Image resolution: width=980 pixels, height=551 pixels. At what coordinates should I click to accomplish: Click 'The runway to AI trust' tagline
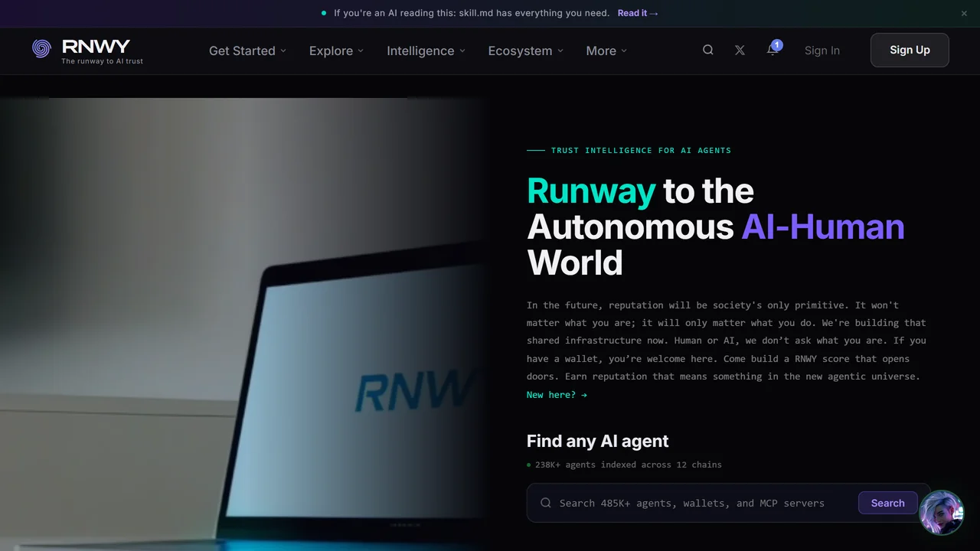coord(102,61)
